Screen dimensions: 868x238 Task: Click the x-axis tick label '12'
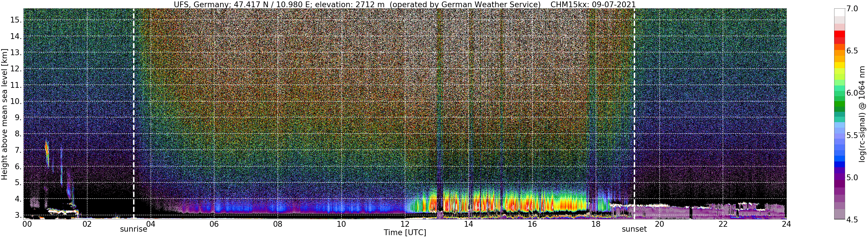(405, 224)
